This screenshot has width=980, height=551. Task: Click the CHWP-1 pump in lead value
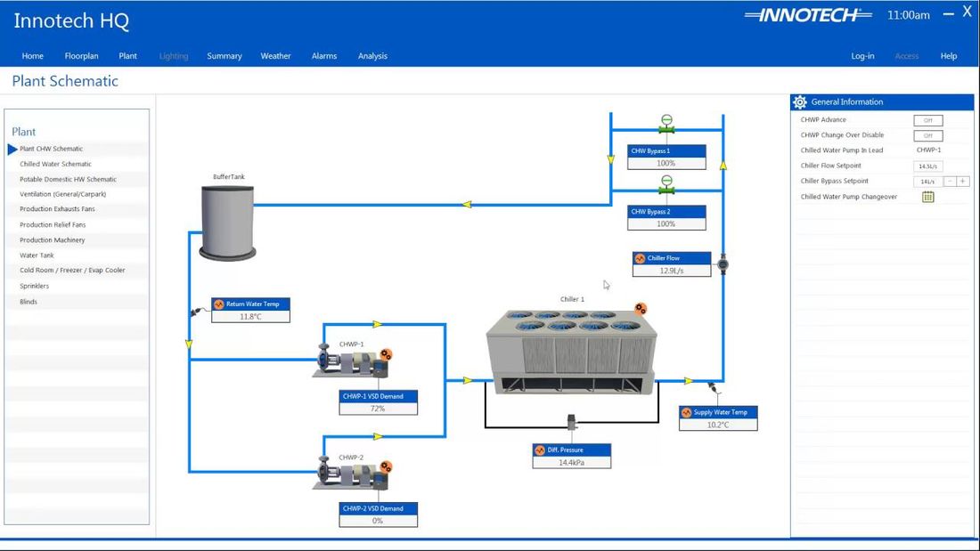(x=928, y=150)
